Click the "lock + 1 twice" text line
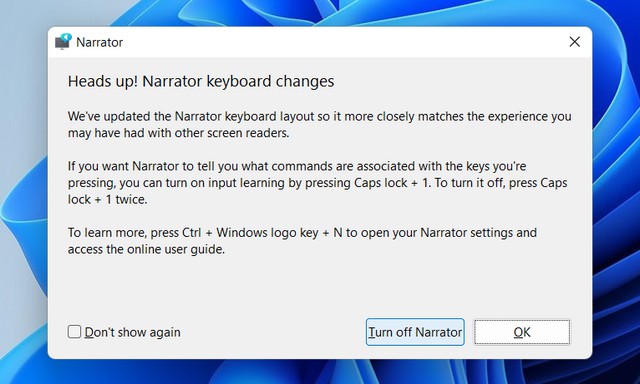This screenshot has height=384, width=640. (x=107, y=200)
